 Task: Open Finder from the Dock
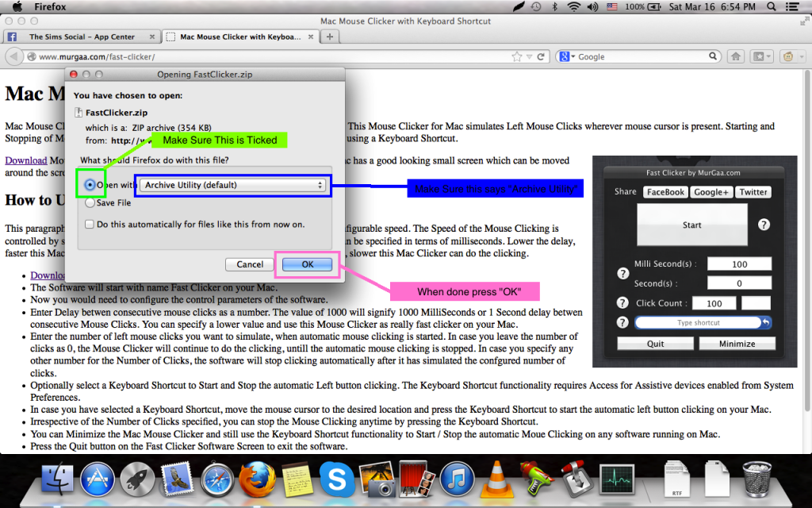[57, 479]
